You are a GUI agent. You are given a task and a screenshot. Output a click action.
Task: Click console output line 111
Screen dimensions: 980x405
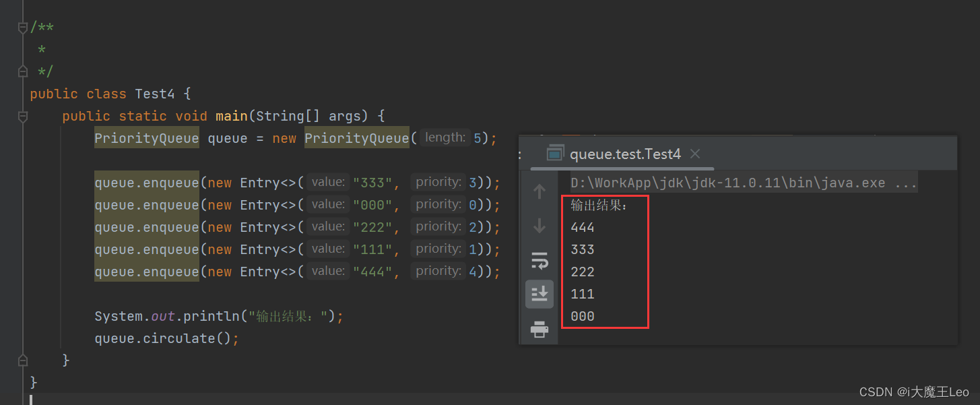coord(583,294)
